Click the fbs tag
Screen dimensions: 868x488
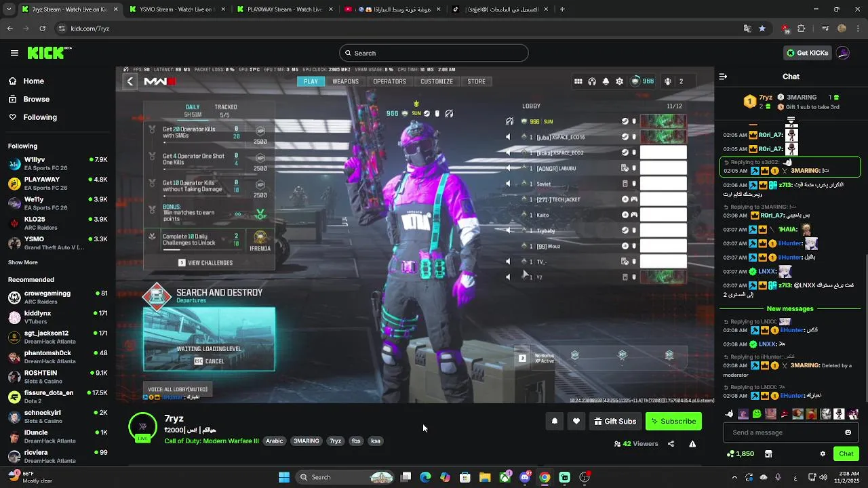356,441
